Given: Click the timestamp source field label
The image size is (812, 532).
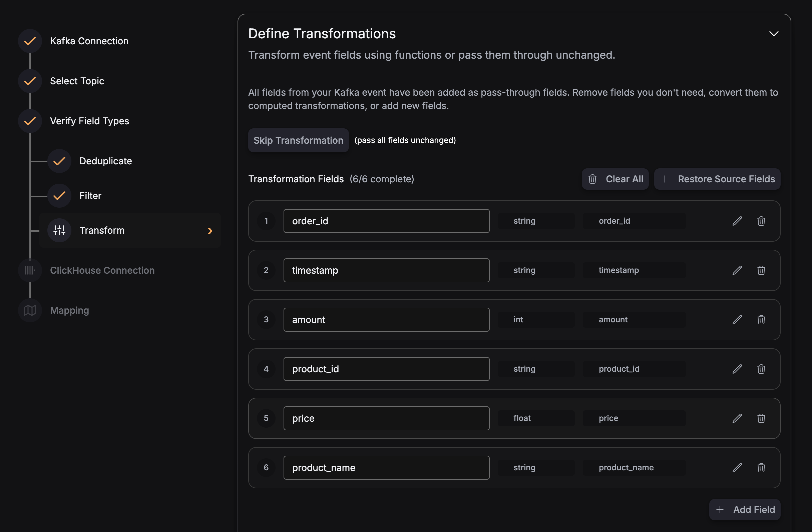Looking at the screenshot, I should (x=634, y=270).
